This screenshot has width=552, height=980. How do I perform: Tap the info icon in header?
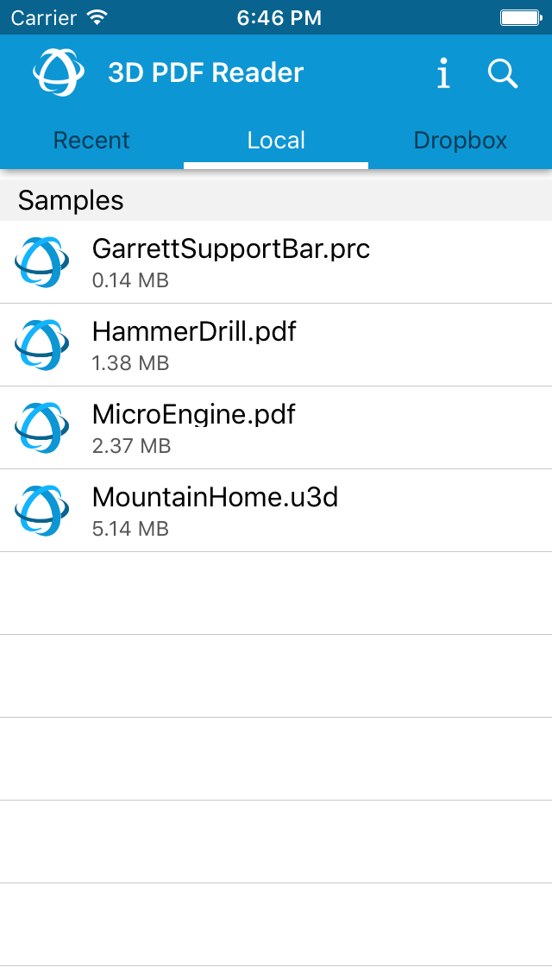pyautogui.click(x=443, y=74)
